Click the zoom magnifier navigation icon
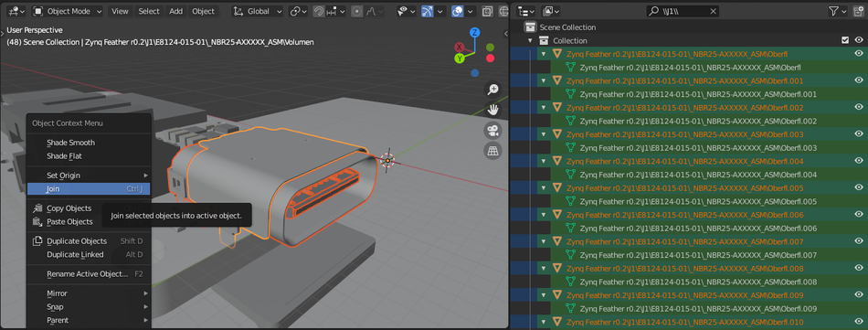Screen dimensions: 868x330 (492, 90)
